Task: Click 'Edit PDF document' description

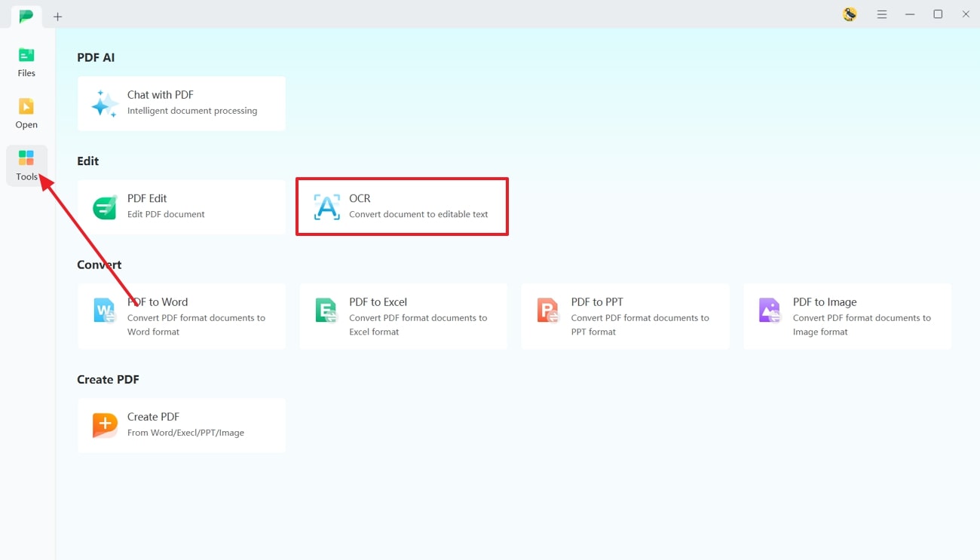Action: [x=166, y=215]
